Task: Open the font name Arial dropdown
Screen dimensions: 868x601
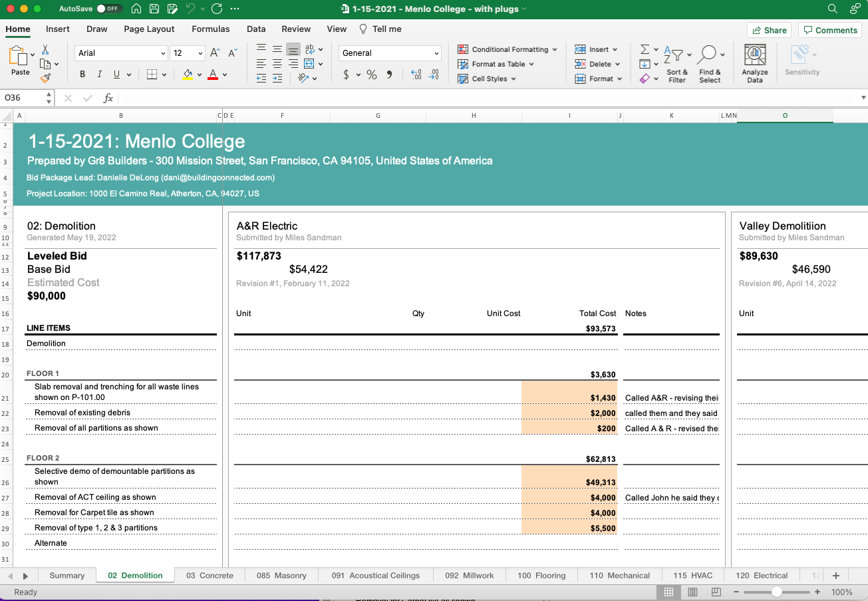Action: pos(122,53)
